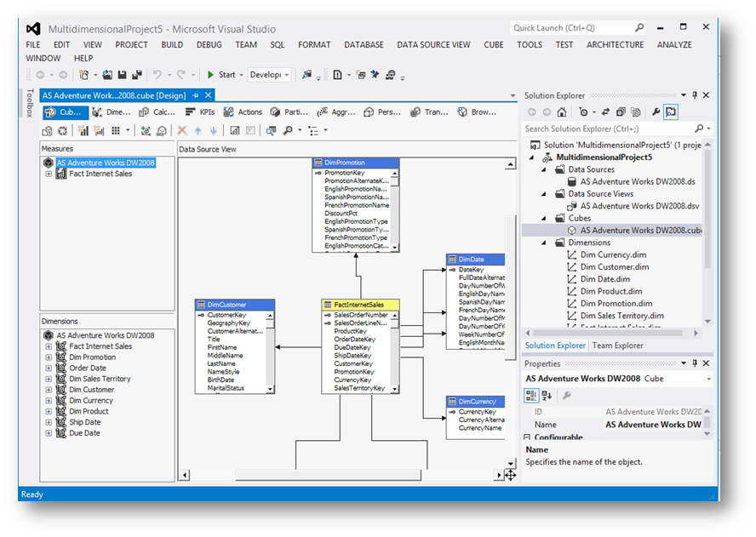Click the Move Down arrow icon
This screenshot has height=537, width=756.
214,131
